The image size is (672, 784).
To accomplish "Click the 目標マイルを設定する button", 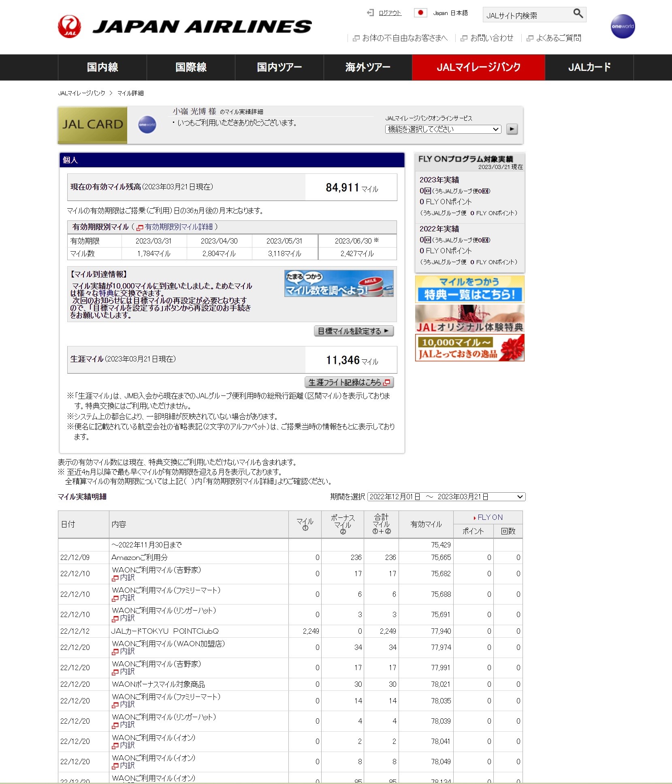I will pyautogui.click(x=354, y=331).
